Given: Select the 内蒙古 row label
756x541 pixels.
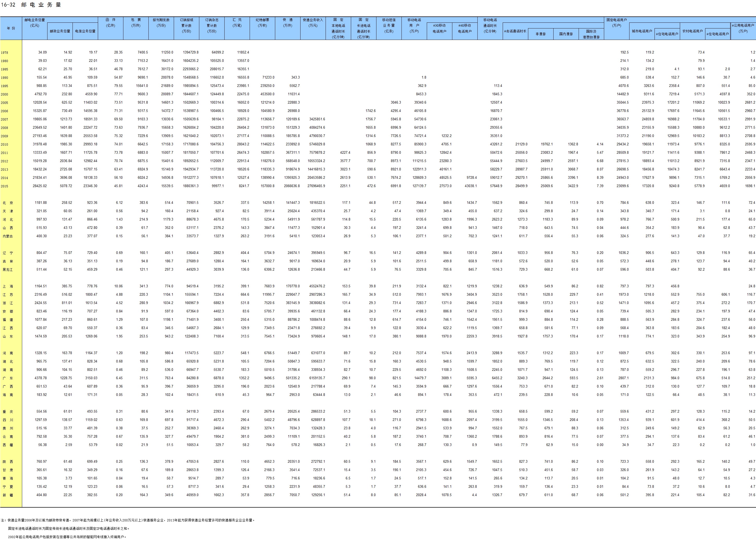Looking at the screenshot, I should (8, 236).
